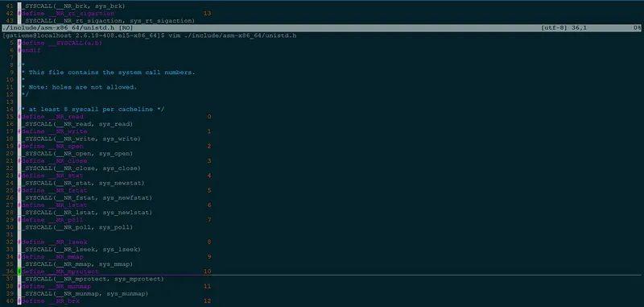Click the shell prompt vim command line
The width and height of the screenshot is (644, 307).
point(150,35)
